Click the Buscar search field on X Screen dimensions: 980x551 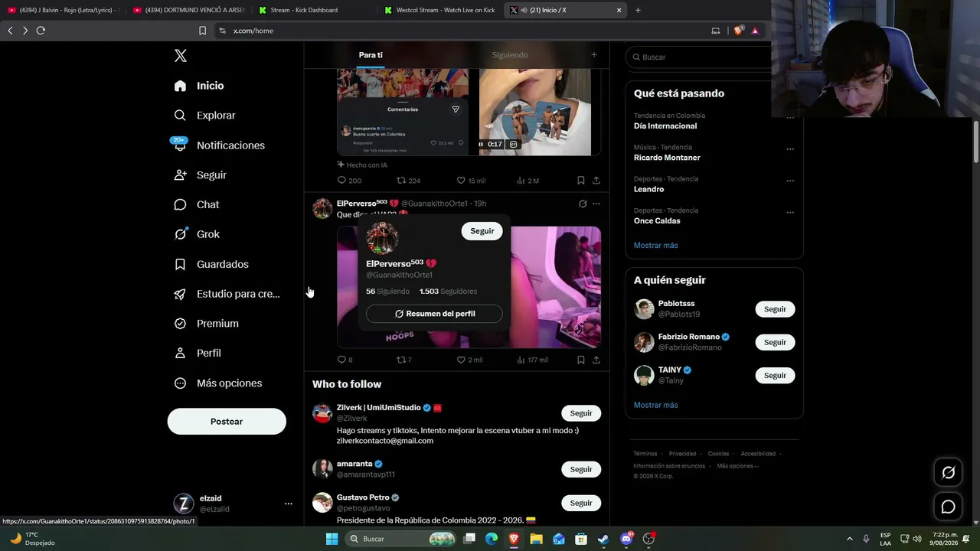700,57
